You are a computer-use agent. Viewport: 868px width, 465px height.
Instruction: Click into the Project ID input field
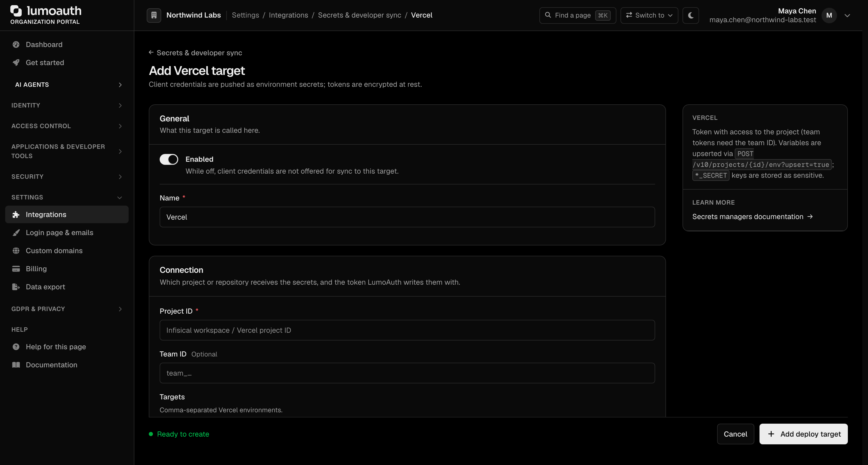tap(407, 330)
